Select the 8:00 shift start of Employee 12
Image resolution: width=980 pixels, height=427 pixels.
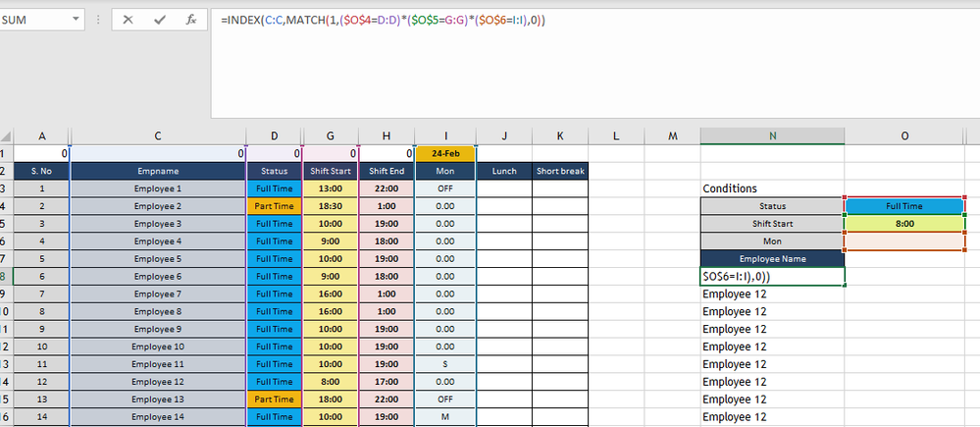point(330,382)
